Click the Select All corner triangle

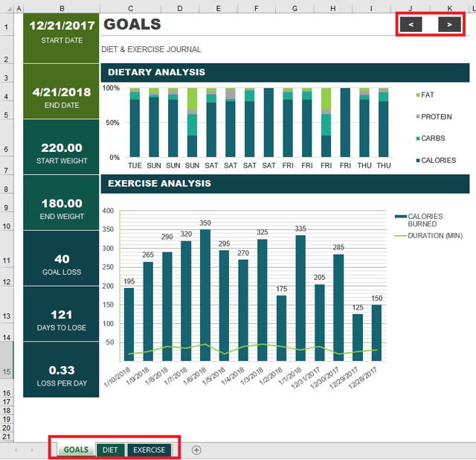(x=10, y=9)
